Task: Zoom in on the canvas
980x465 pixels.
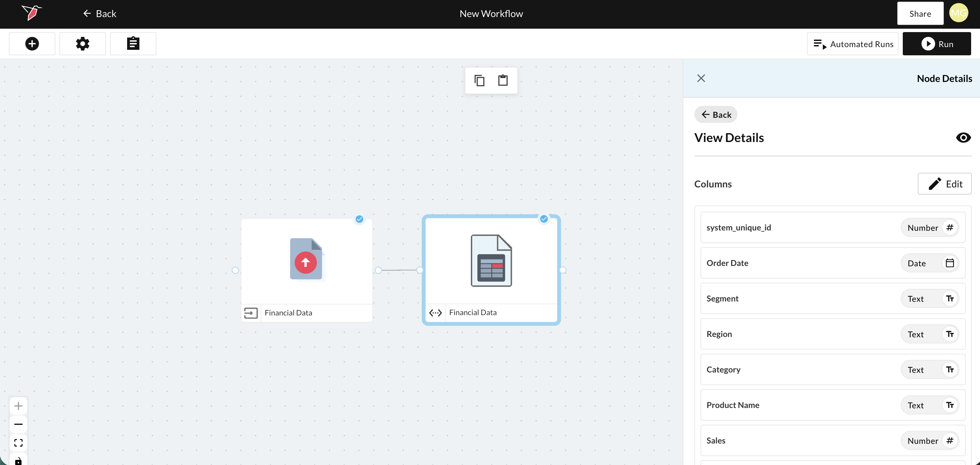Action: point(18,406)
